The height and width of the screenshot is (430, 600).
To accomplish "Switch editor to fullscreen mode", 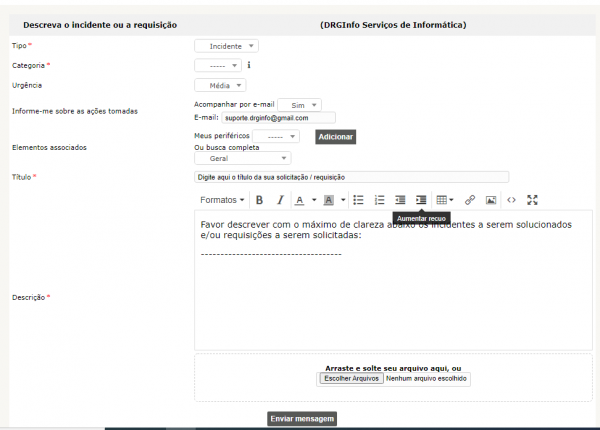I will (x=533, y=200).
